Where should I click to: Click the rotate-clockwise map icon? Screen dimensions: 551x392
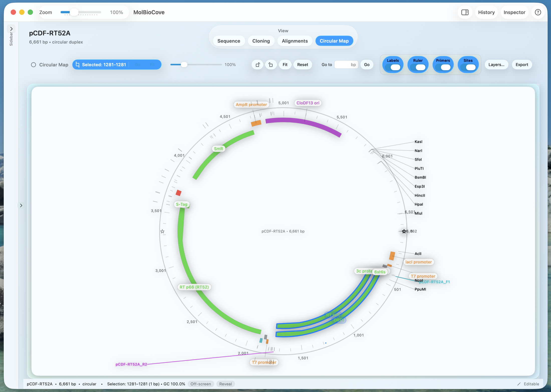tap(271, 65)
